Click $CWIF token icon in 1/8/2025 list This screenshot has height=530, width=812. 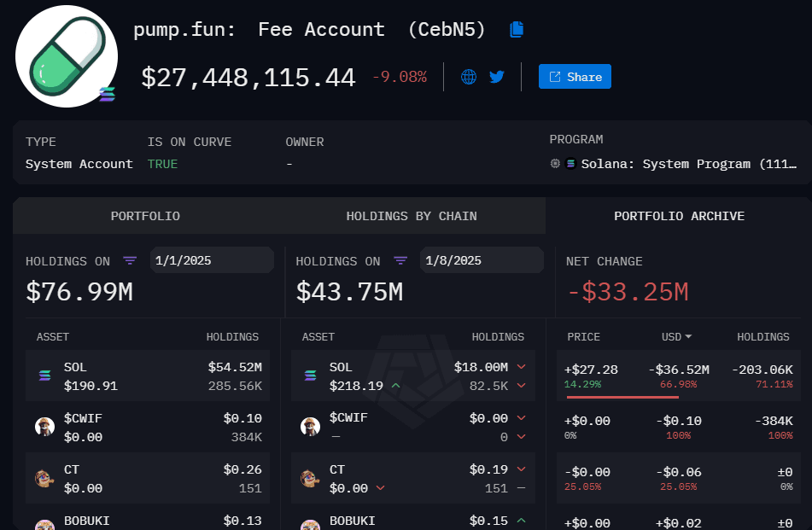(310, 427)
